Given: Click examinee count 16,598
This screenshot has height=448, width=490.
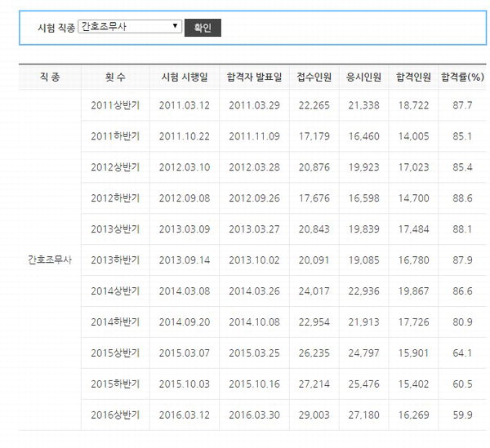Looking at the screenshot, I should coord(363,198).
